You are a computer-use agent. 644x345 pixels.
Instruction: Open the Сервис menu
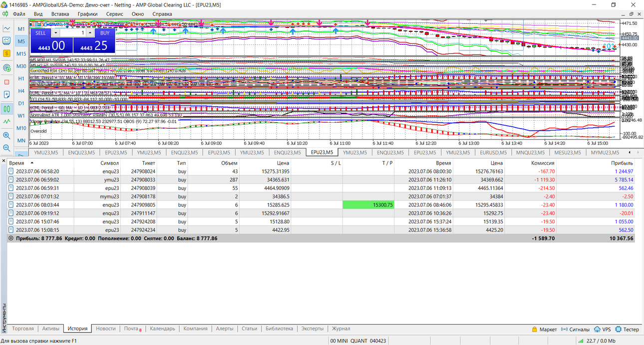pyautogui.click(x=115, y=14)
